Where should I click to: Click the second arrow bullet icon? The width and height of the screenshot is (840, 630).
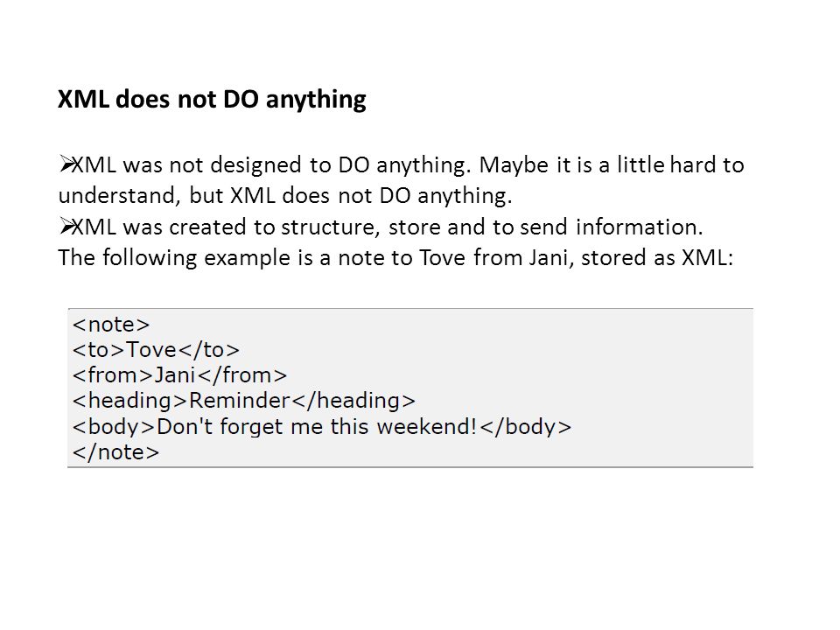(x=66, y=226)
